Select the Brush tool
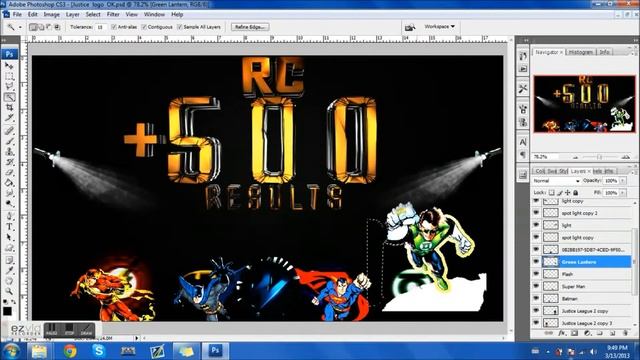 9,141
